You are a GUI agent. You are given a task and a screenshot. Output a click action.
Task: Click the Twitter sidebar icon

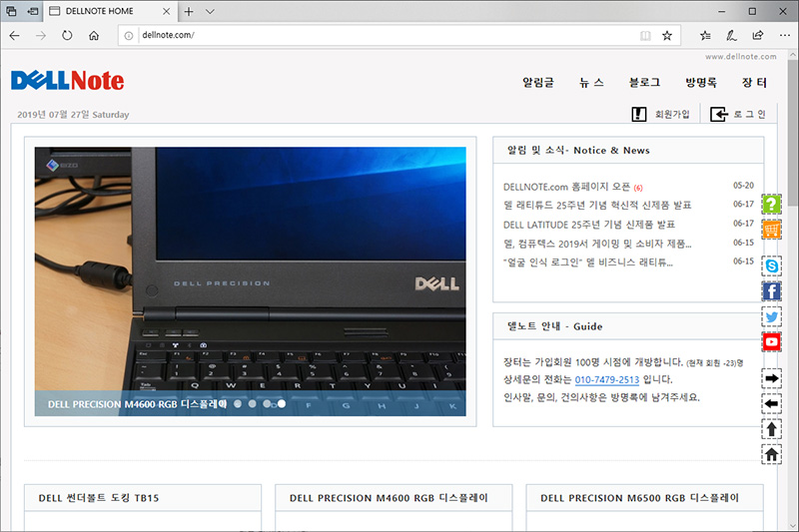(771, 316)
